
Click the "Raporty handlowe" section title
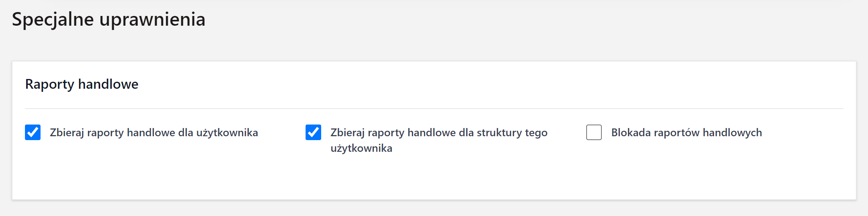[81, 84]
